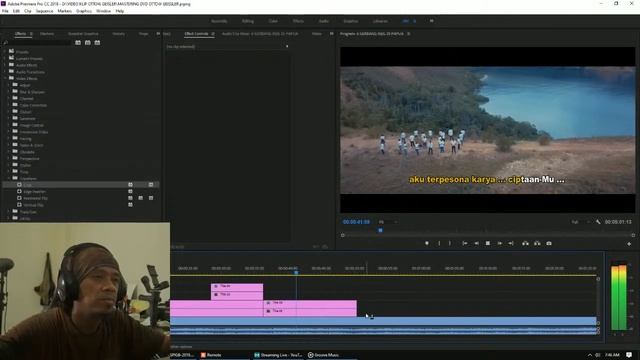
Task: Click the Program monitor zoom scroll bar
Action: pos(488,235)
